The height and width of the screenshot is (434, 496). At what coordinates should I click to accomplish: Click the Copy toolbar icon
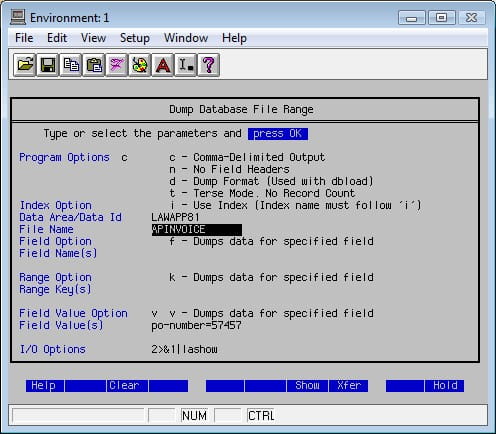[x=71, y=65]
